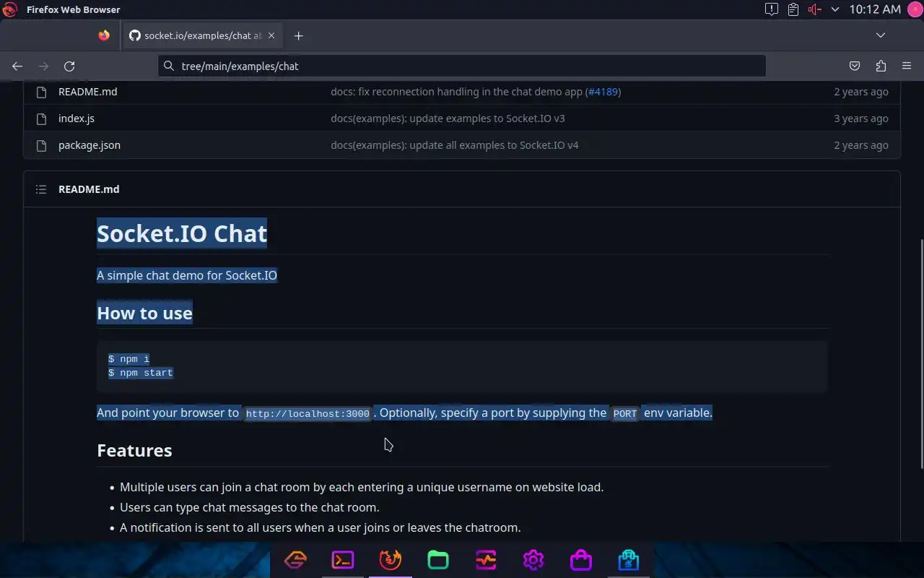This screenshot has width=924, height=578.
Task: Click the file icon beside README.md row
Action: coord(41,92)
